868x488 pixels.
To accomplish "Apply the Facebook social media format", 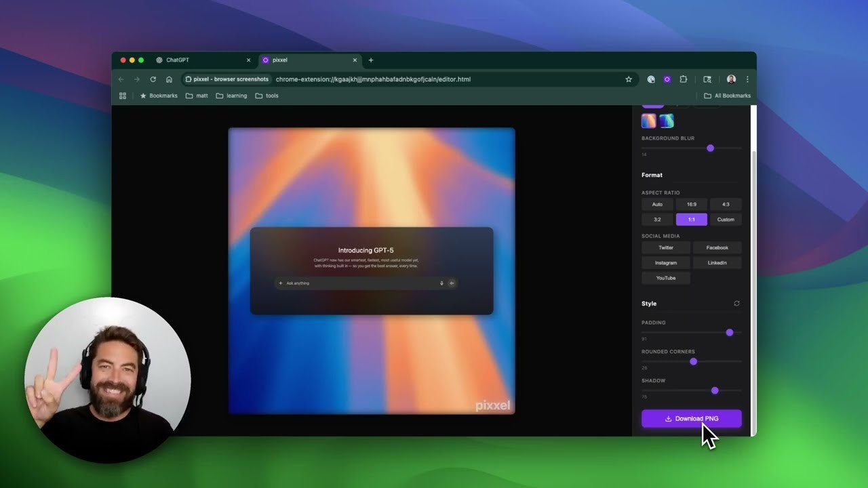I will pos(717,247).
